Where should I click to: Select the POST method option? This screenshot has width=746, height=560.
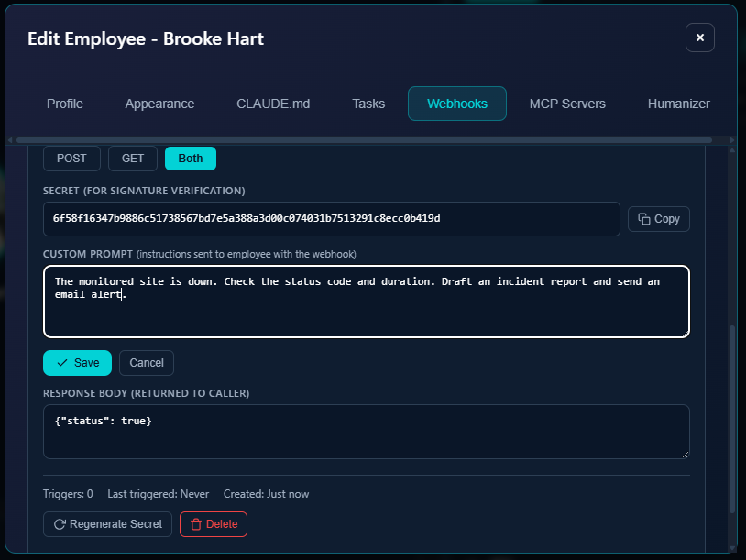click(x=71, y=158)
